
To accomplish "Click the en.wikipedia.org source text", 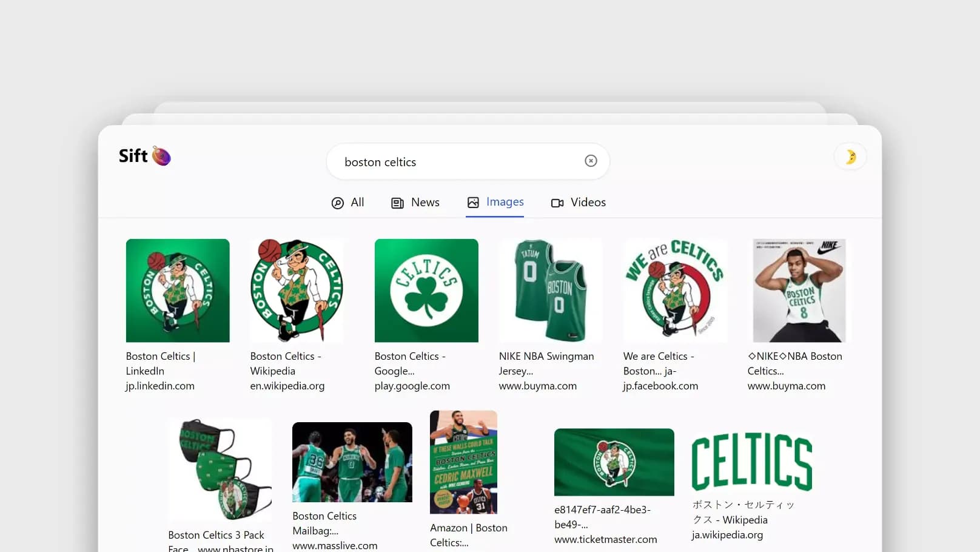I will tap(287, 386).
